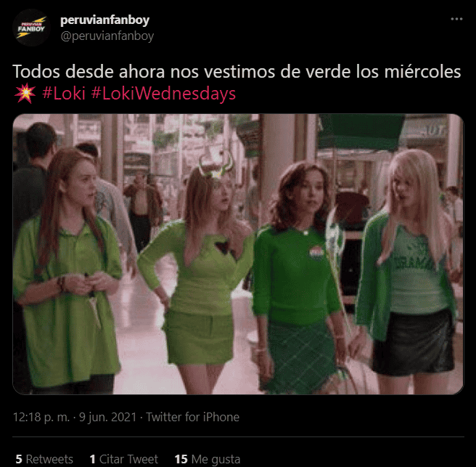Viewport: 476px width, 467px height.
Task: Click the woman wearing the plaid green skirt
Action: (x=299, y=277)
